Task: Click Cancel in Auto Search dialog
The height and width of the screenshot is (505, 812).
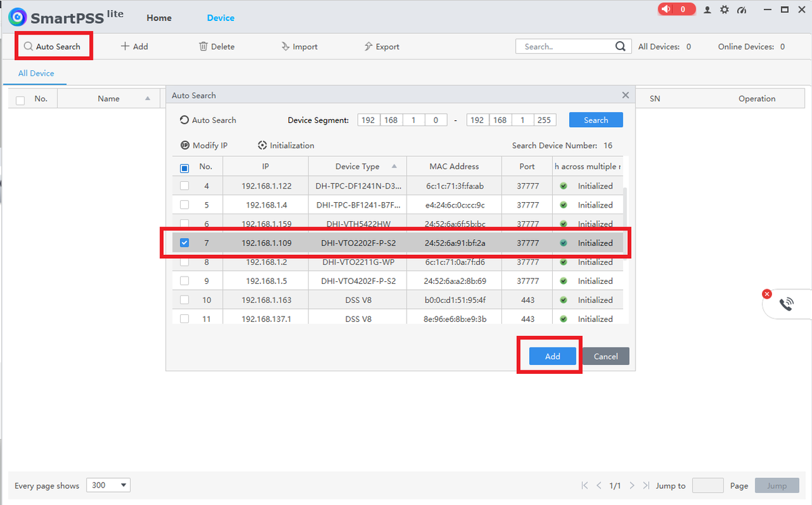Action: pos(606,356)
